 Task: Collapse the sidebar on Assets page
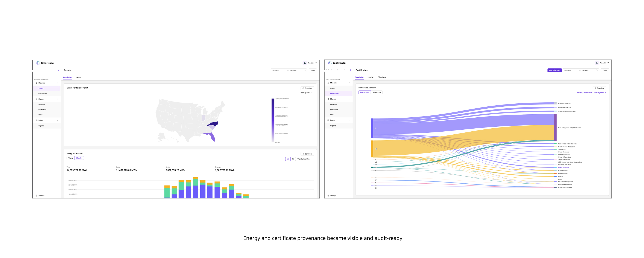pos(58,70)
